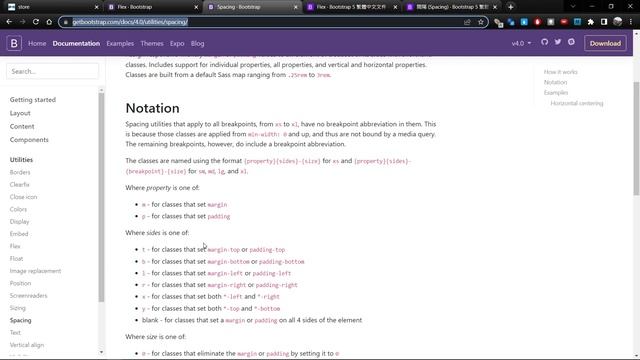Jump to Notation in table of contents
This screenshot has height=360, width=640.
click(x=555, y=82)
